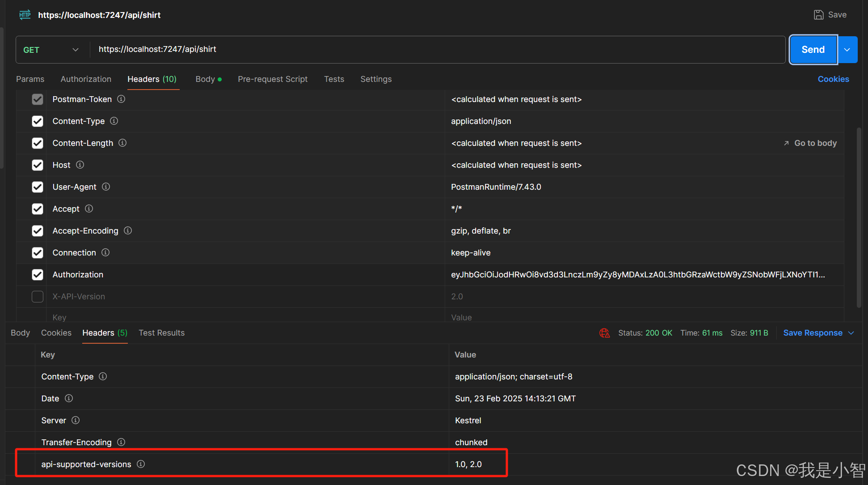Image resolution: width=868 pixels, height=485 pixels.
Task: Click the request headers vertical scrollbar
Action: 859,217
